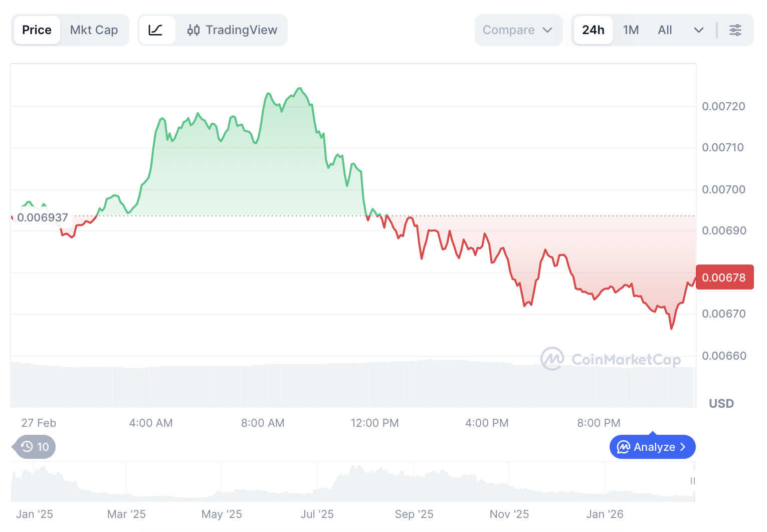Click the Analyze button
Screen dimensions: 767x532
click(652, 447)
